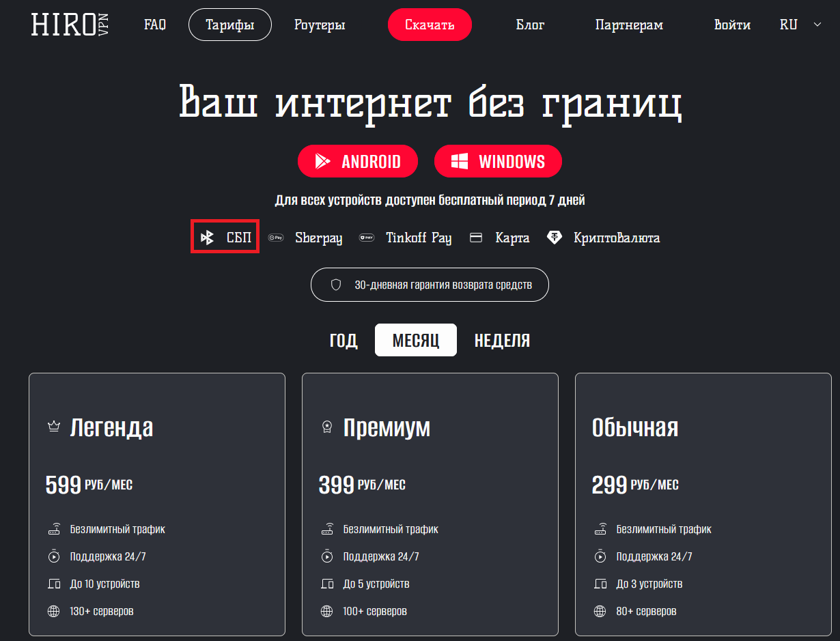Select the Легенда plan heading
The width and height of the screenshot is (840, 641).
(111, 427)
